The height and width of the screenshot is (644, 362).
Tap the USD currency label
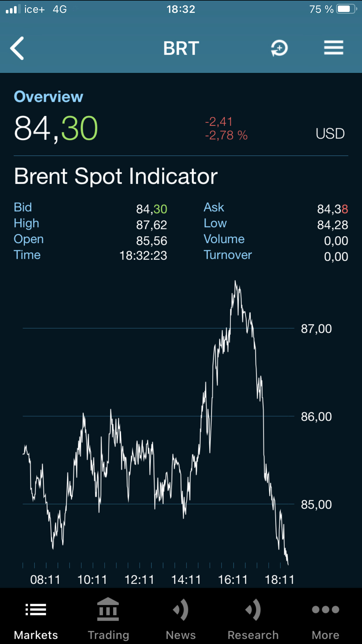330,134
